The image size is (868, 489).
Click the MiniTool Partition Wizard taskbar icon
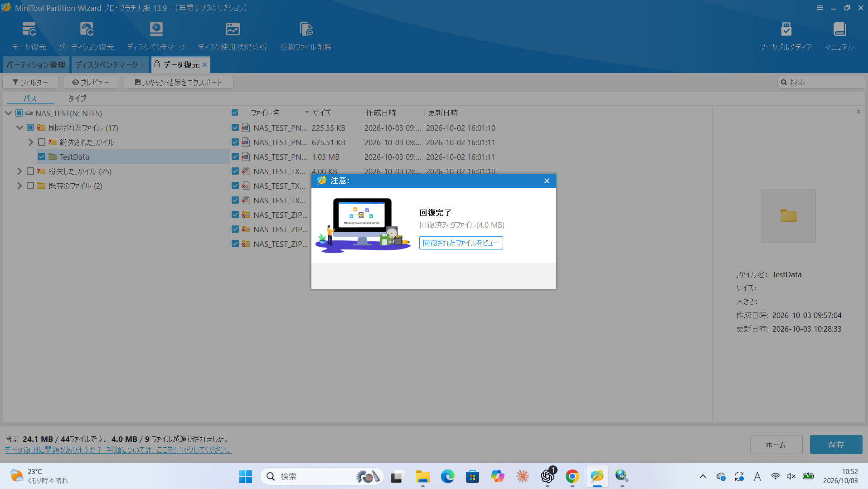(597, 476)
